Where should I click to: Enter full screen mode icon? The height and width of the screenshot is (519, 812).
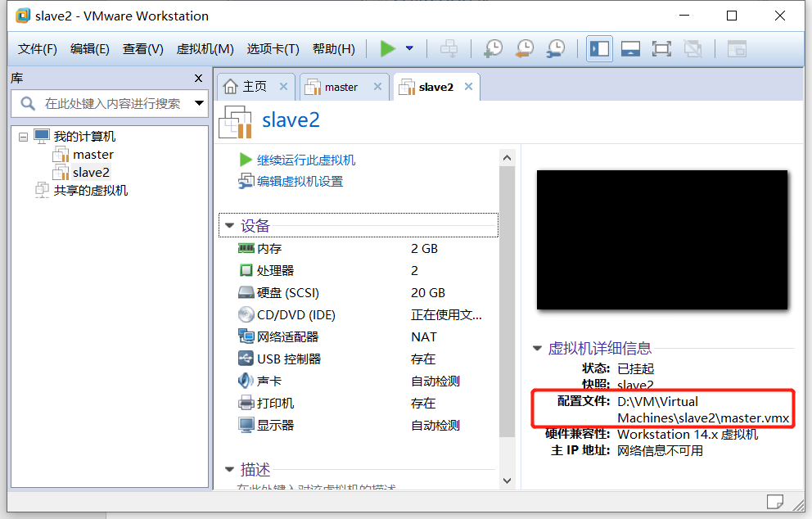tap(661, 49)
